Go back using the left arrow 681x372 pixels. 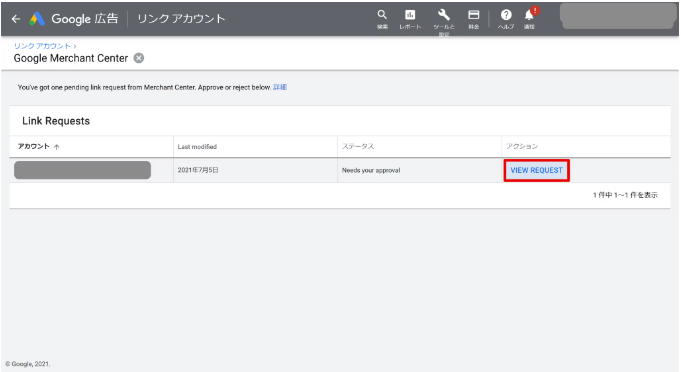pos(16,19)
